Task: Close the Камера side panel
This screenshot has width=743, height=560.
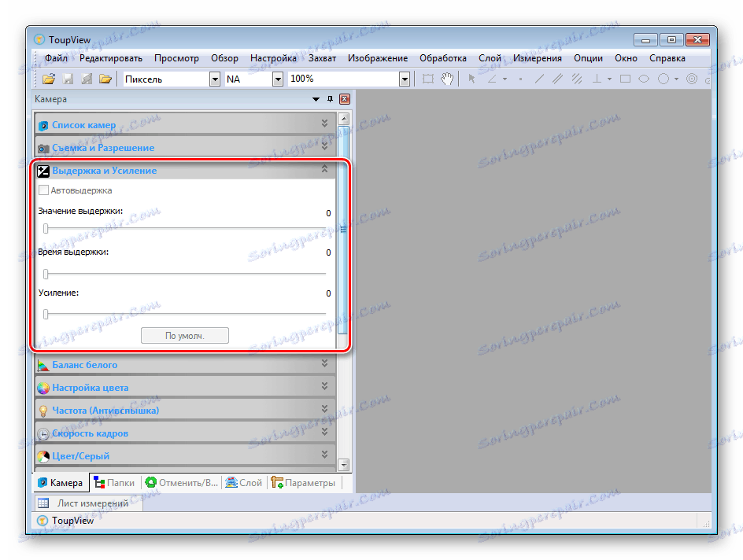Action: point(345,99)
